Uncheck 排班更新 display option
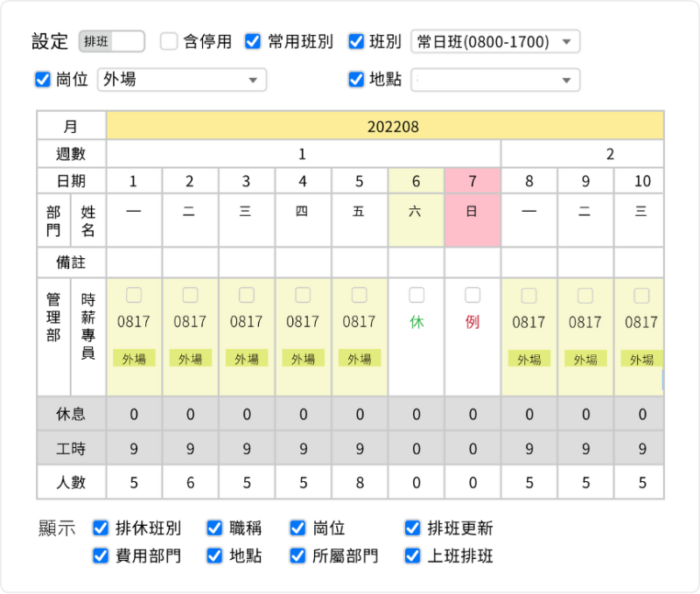700x594 pixels. (412, 528)
